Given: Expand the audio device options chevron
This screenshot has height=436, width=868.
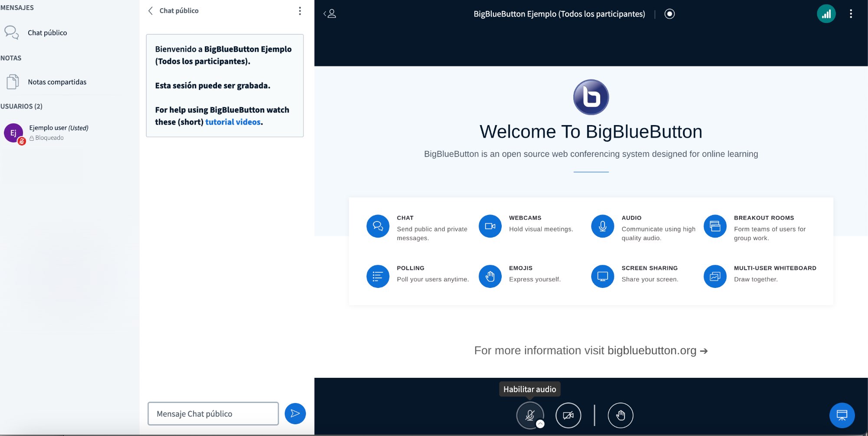Looking at the screenshot, I should point(540,424).
